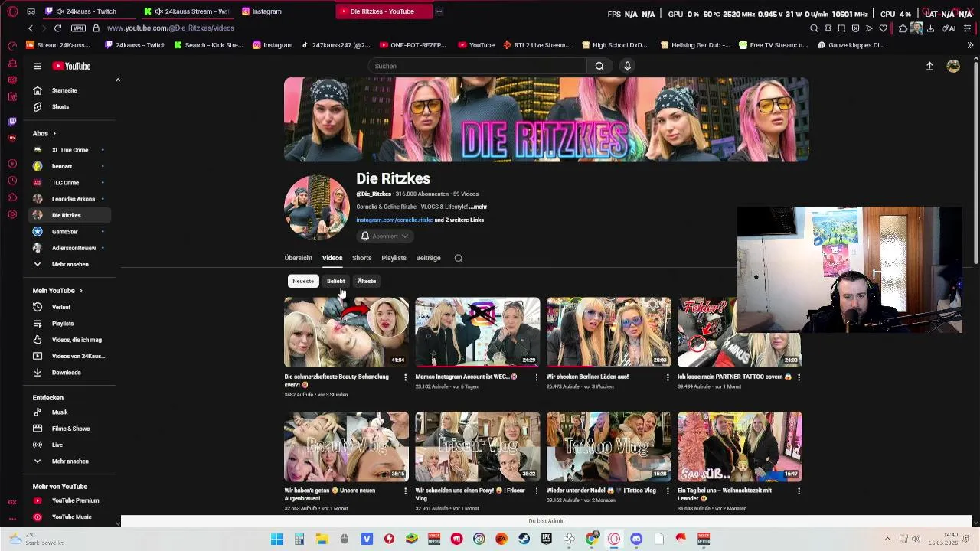The height and width of the screenshot is (551, 980).
Task: Click the YouTube logo
Action: [x=71, y=66]
